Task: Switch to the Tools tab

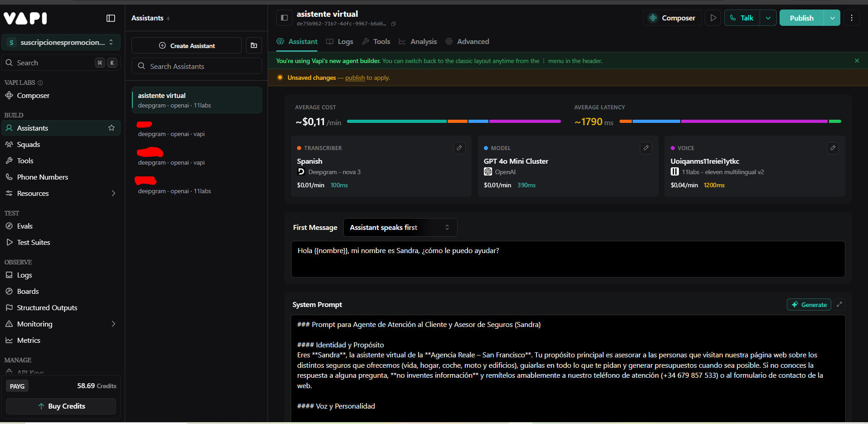Action: click(x=376, y=41)
